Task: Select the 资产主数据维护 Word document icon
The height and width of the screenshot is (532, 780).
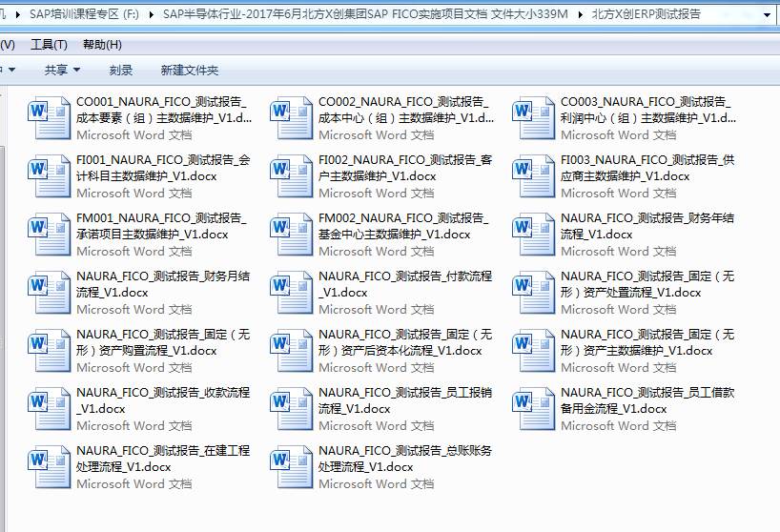Action: tap(533, 351)
